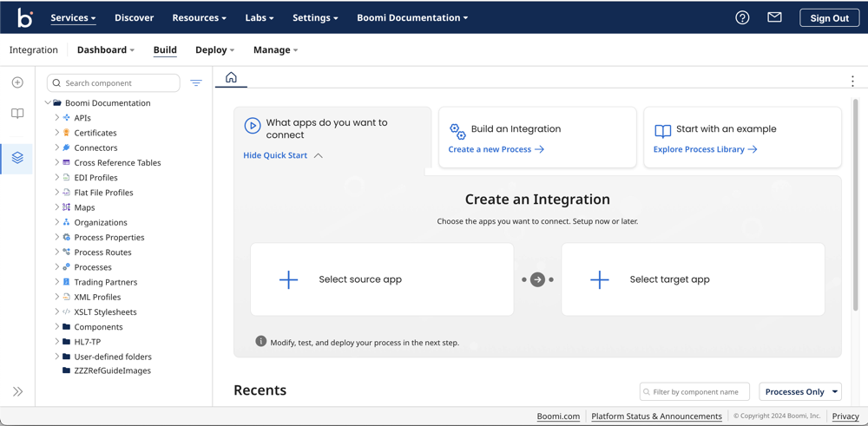
Task: Click the Trading Partners icon in tree
Action: [x=67, y=282]
